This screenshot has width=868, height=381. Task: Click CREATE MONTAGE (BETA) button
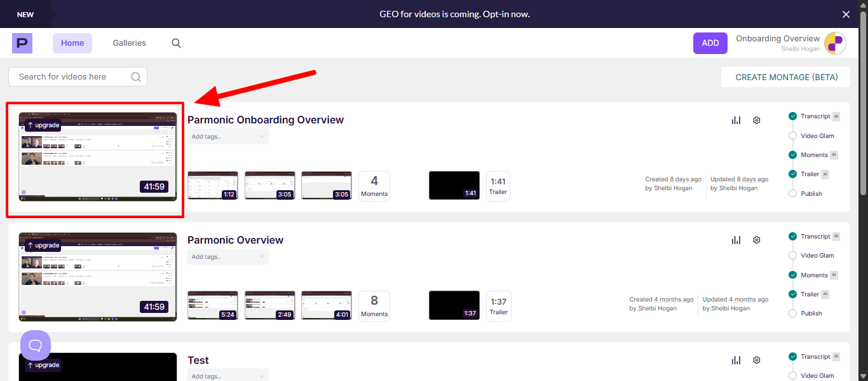pyautogui.click(x=786, y=77)
